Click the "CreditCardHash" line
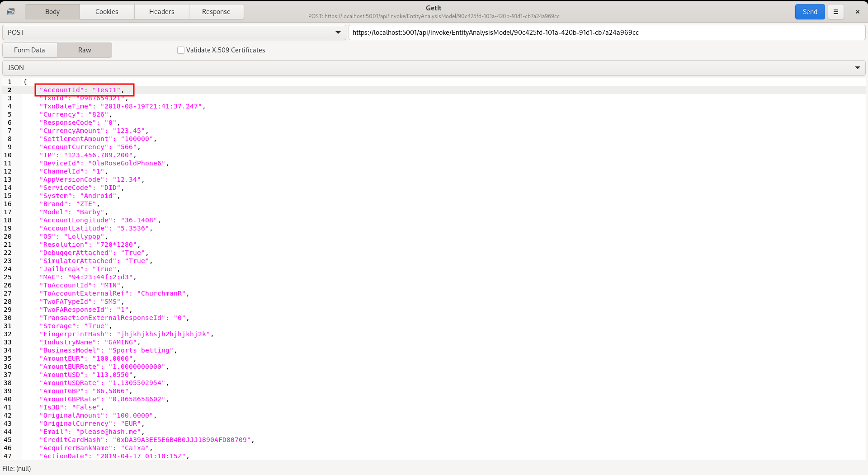The image size is (868, 475). click(147, 440)
